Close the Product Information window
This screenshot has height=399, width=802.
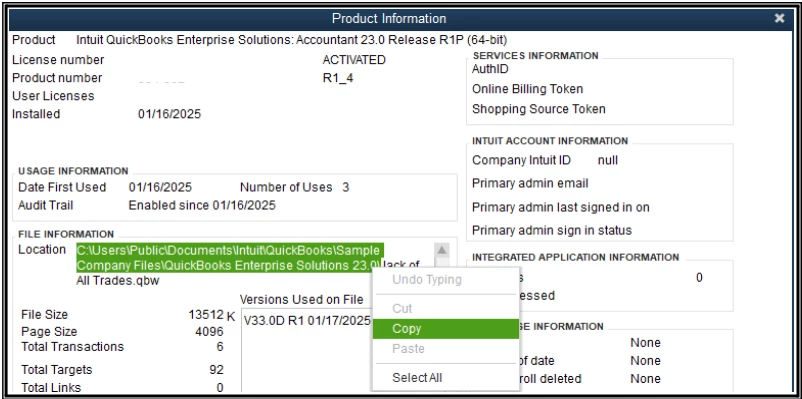click(779, 18)
